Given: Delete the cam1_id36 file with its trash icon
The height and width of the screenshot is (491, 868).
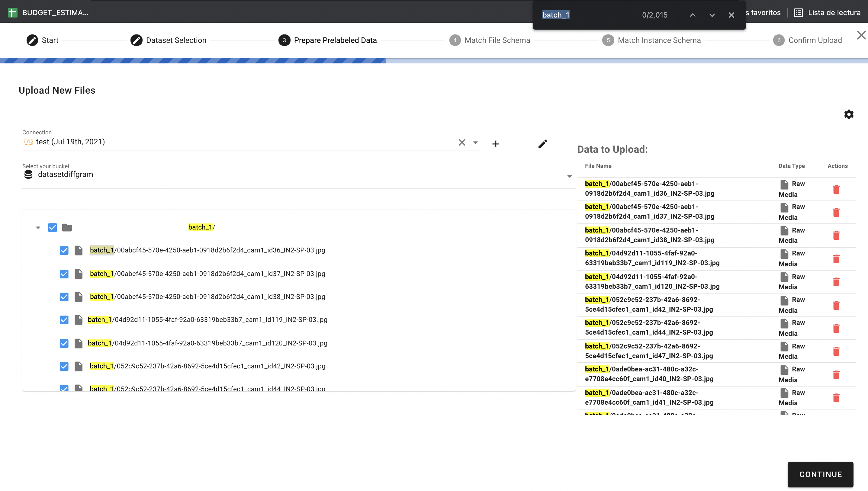Looking at the screenshot, I should pos(836,190).
